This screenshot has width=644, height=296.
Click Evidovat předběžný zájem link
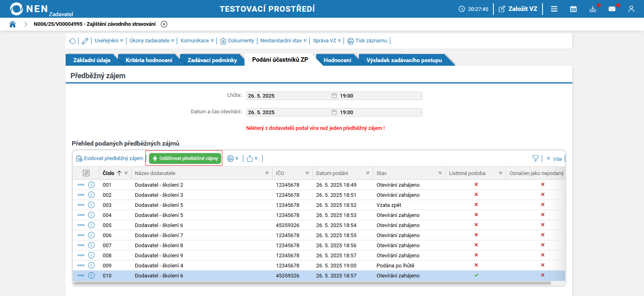coord(110,158)
